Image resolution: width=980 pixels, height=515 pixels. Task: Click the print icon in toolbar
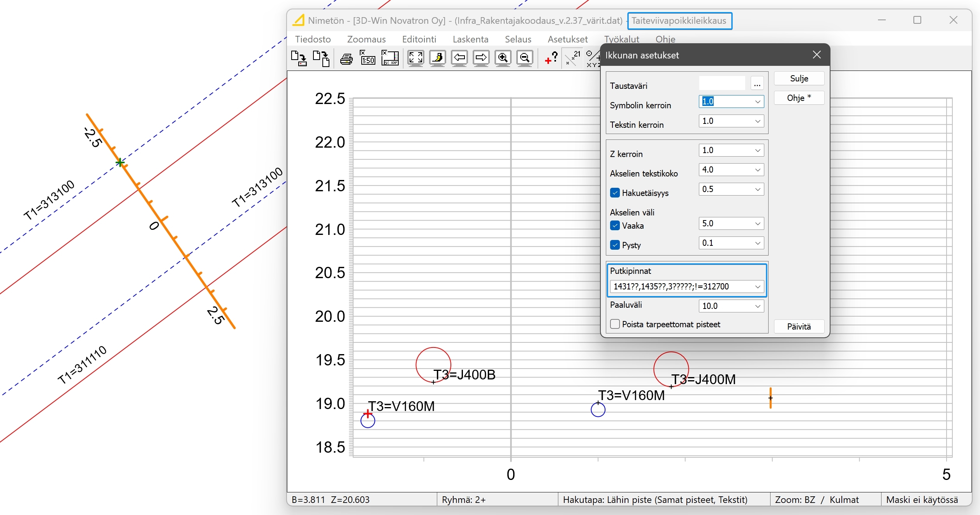tap(346, 58)
